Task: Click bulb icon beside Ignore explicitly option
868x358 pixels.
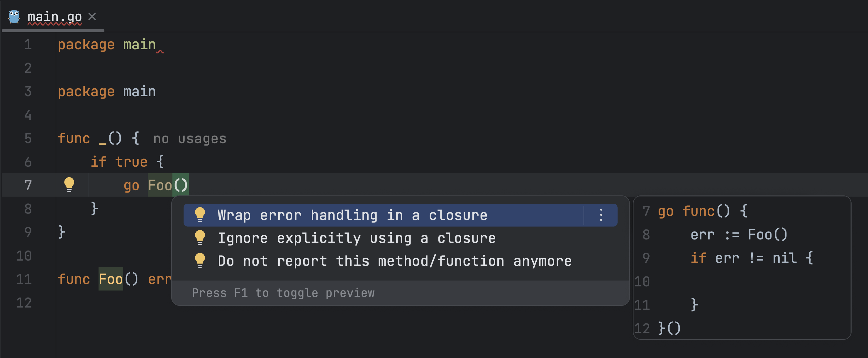Action: click(x=200, y=238)
